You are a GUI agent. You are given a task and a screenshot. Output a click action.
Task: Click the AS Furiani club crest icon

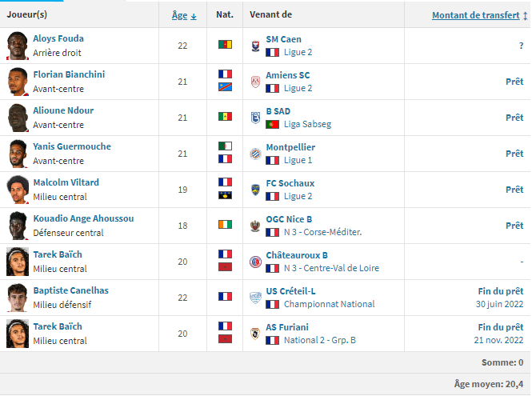tap(255, 334)
